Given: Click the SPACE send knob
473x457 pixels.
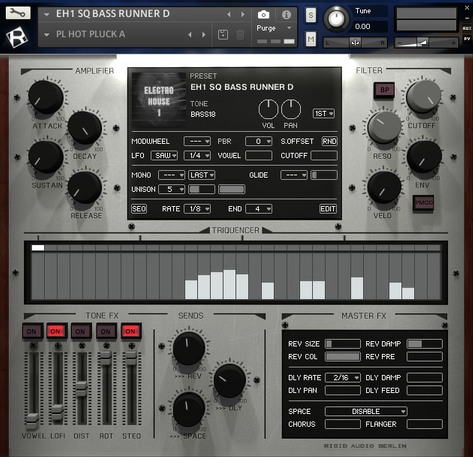Looking at the screenshot, I should (x=189, y=409).
